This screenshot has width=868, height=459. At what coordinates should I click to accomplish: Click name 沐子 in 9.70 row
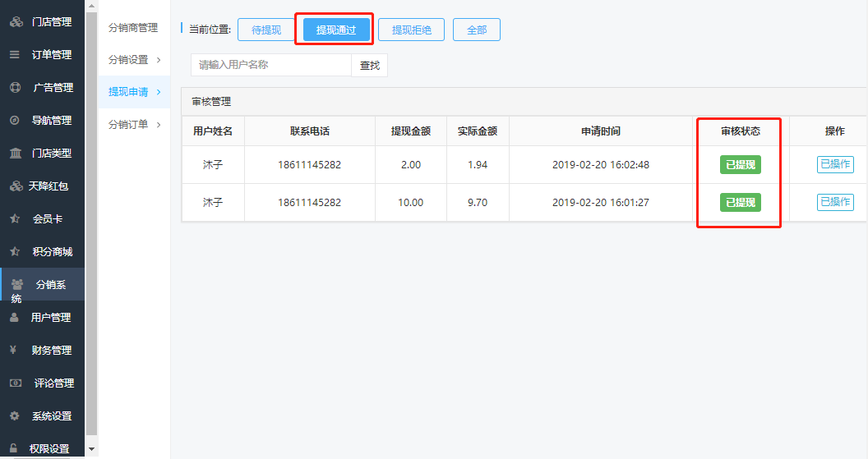click(x=213, y=202)
